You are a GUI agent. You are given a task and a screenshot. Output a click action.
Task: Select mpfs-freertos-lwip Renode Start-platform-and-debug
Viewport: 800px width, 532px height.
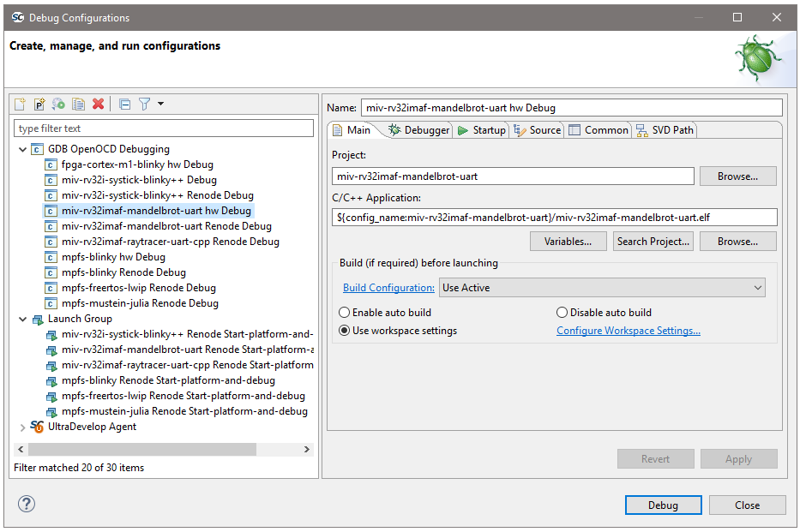coord(183,396)
